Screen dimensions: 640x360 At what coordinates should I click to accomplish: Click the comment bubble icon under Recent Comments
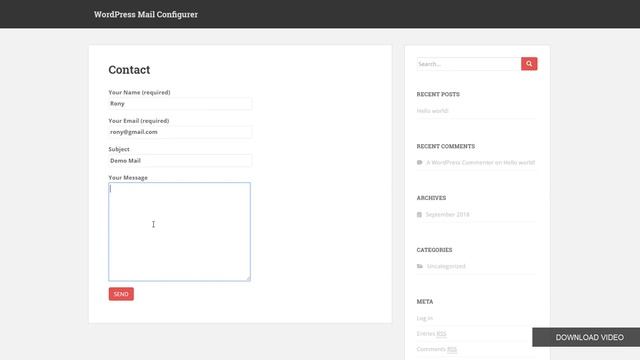point(419,162)
